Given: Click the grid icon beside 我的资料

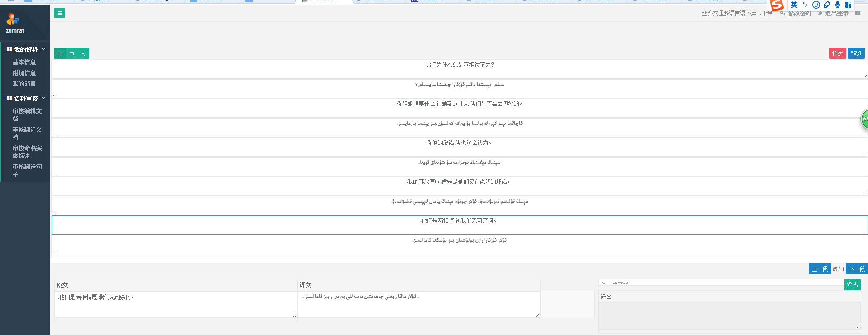Looking at the screenshot, I should tap(9, 49).
